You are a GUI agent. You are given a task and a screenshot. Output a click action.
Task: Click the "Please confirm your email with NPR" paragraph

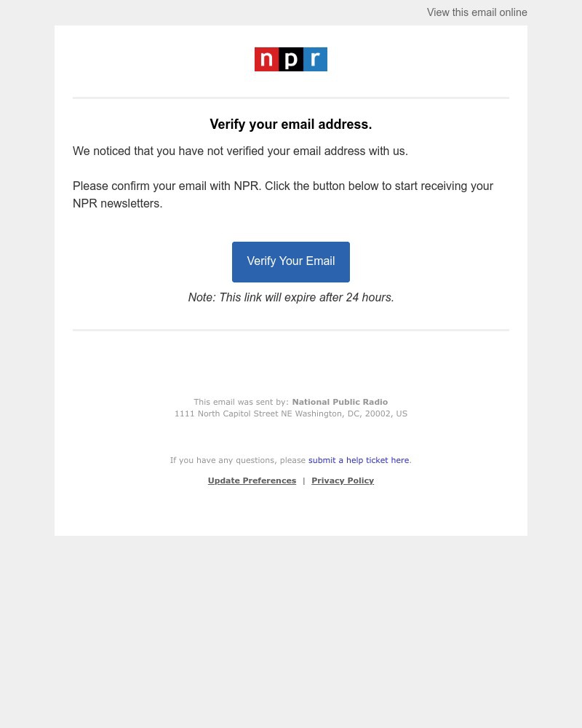[282, 194]
